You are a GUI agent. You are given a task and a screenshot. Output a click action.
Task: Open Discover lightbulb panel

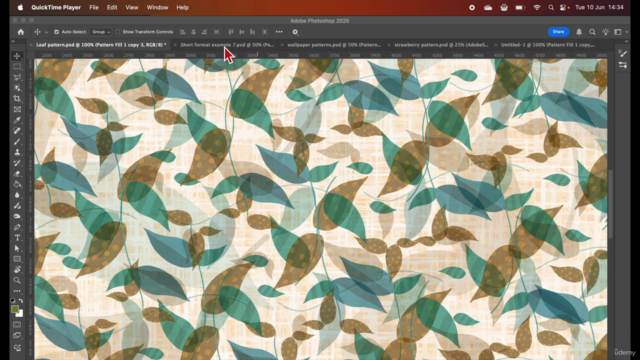tap(605, 32)
